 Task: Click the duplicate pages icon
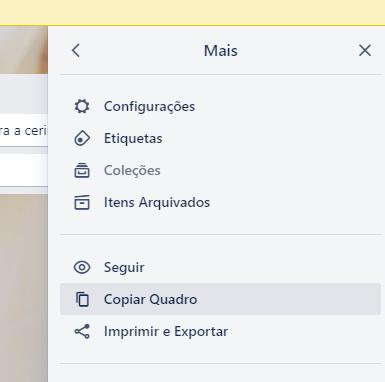(82, 299)
